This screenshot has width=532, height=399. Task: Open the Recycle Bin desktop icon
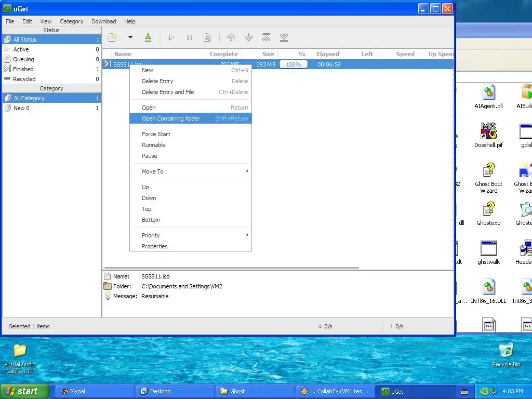point(506,355)
